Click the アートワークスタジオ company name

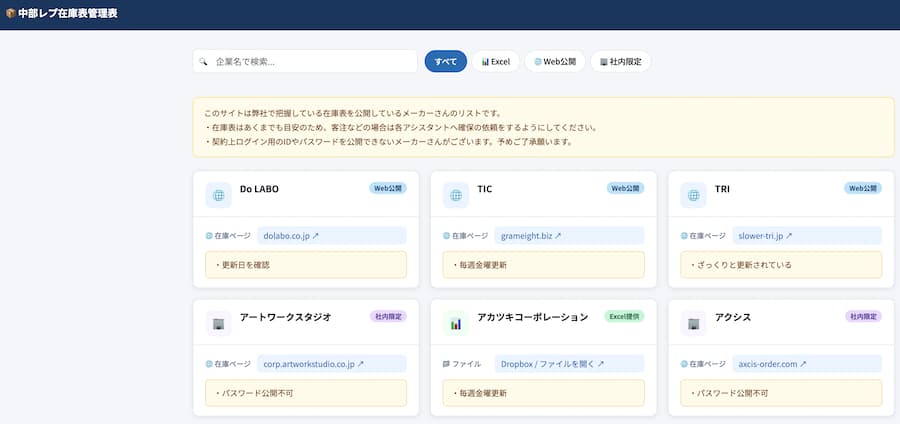[x=285, y=317]
